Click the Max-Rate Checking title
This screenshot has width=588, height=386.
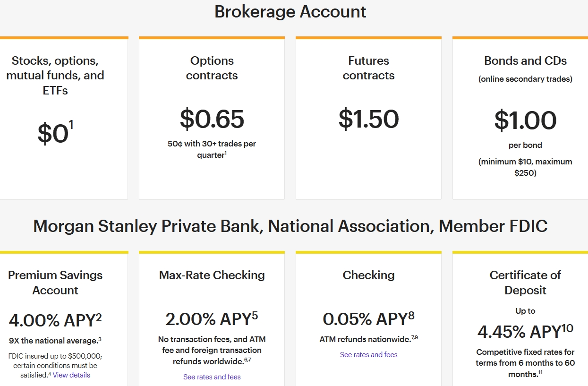[x=212, y=275]
